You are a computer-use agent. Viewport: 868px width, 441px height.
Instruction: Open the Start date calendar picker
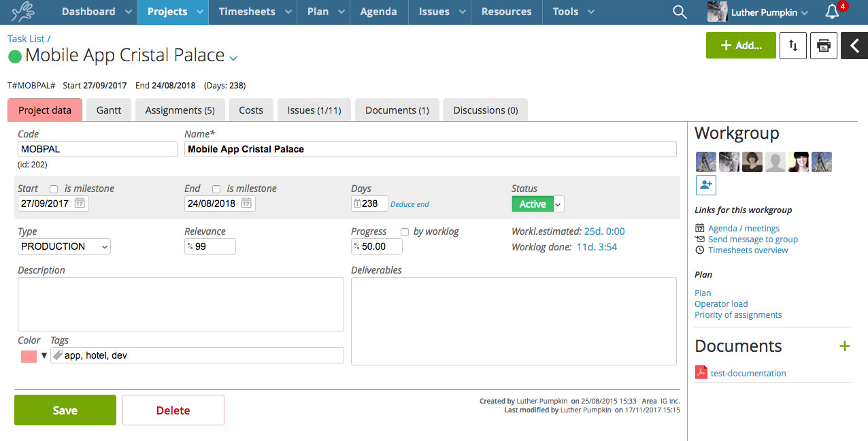[80, 203]
